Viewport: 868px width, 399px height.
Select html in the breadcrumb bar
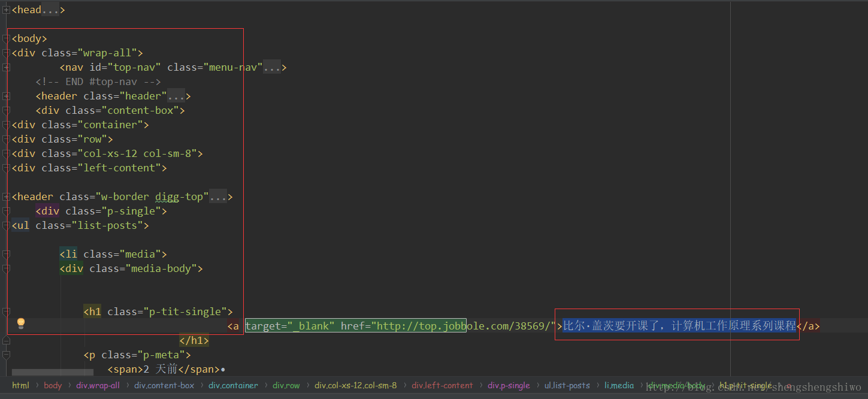click(20, 385)
